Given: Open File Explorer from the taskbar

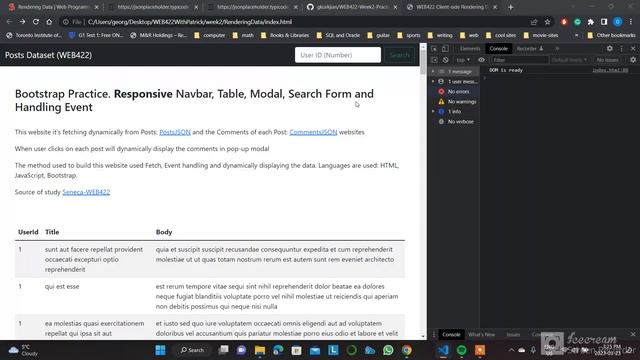Looking at the screenshot, I should [x=260, y=350].
